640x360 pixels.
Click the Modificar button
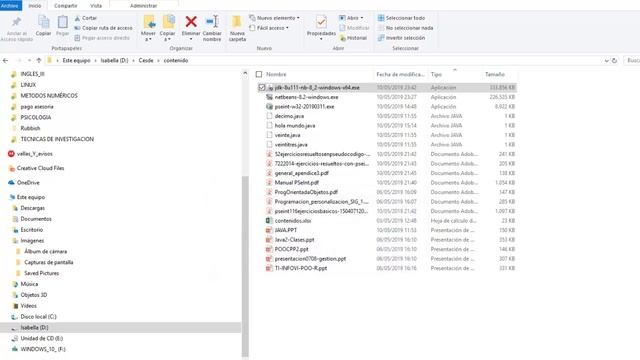coord(354,28)
